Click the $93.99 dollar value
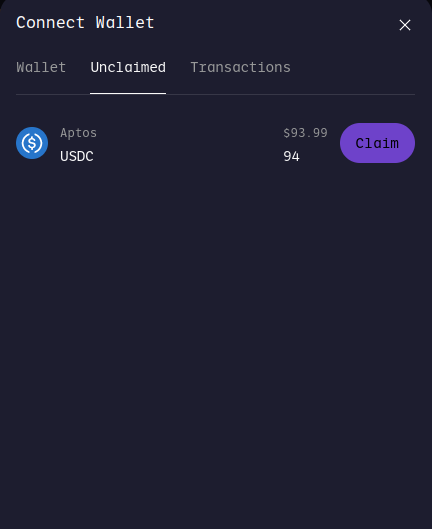Viewport: 432px width, 529px height. point(305,133)
